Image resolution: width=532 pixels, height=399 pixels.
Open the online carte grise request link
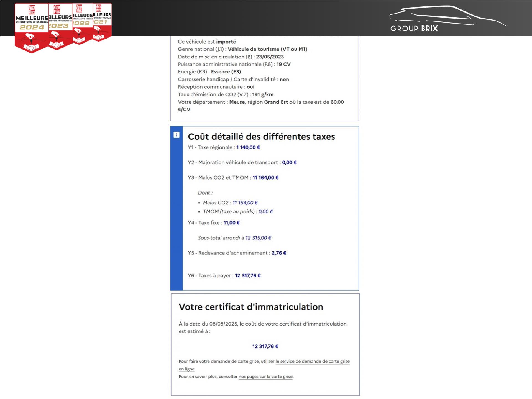(312, 361)
